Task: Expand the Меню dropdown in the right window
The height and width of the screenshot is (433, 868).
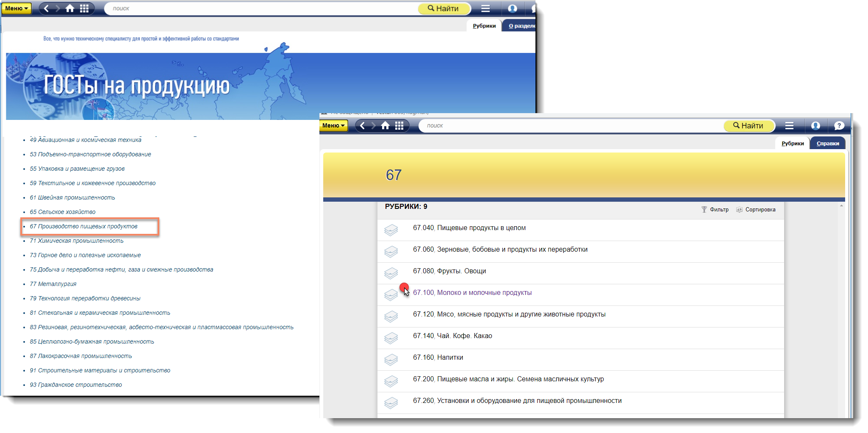Action: coord(333,126)
